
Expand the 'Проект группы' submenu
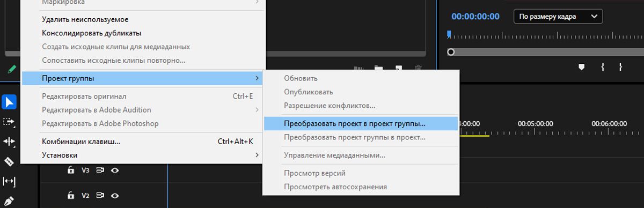tap(142, 78)
